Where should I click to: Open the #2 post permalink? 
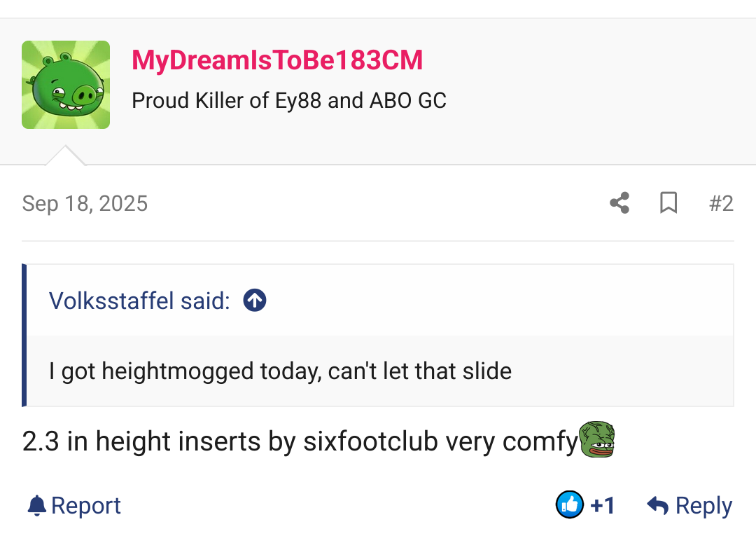tap(721, 203)
